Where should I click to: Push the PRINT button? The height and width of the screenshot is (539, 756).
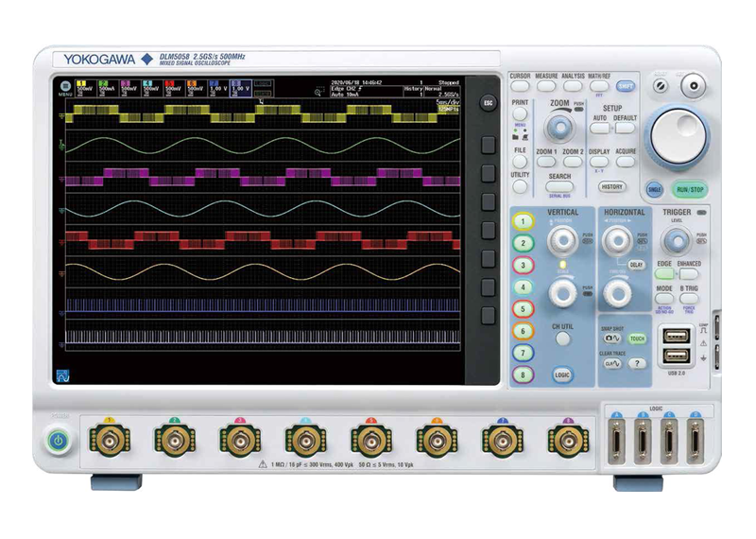[520, 113]
